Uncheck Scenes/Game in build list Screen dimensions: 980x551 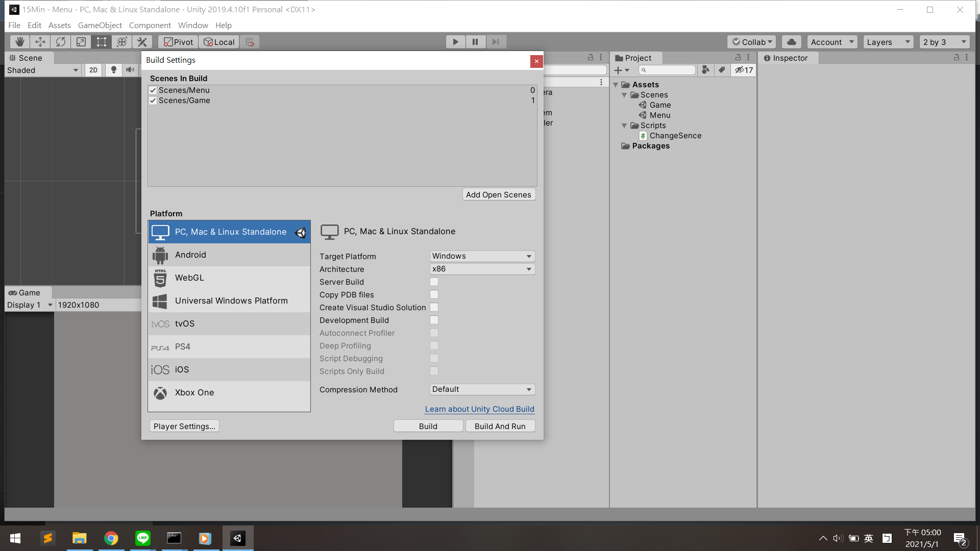tap(153, 101)
